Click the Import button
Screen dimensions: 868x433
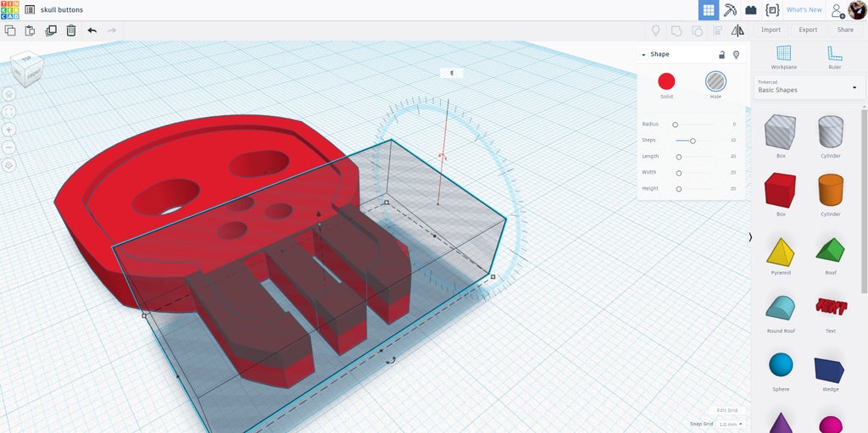tap(771, 30)
